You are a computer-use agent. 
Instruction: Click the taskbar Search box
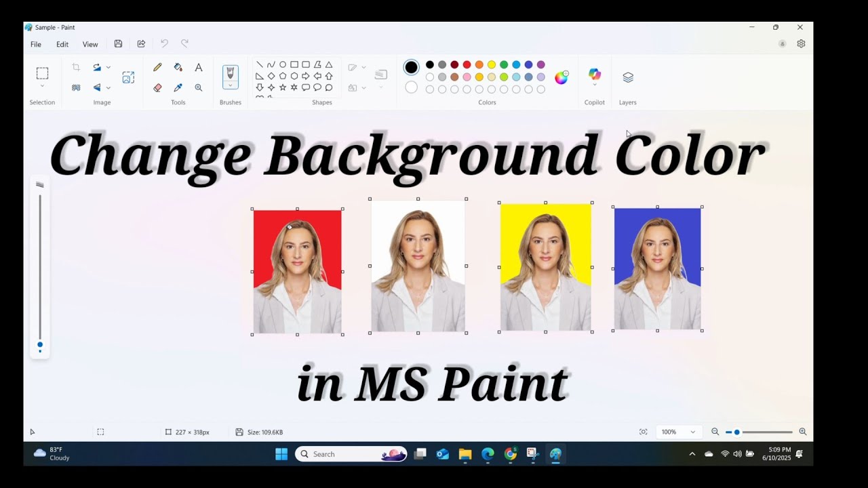351,454
